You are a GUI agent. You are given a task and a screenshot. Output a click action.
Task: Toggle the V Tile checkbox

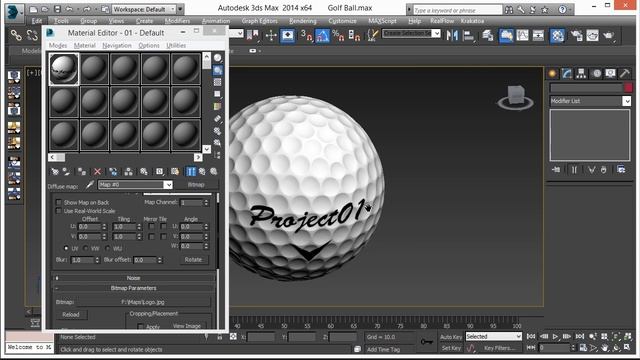[164, 237]
